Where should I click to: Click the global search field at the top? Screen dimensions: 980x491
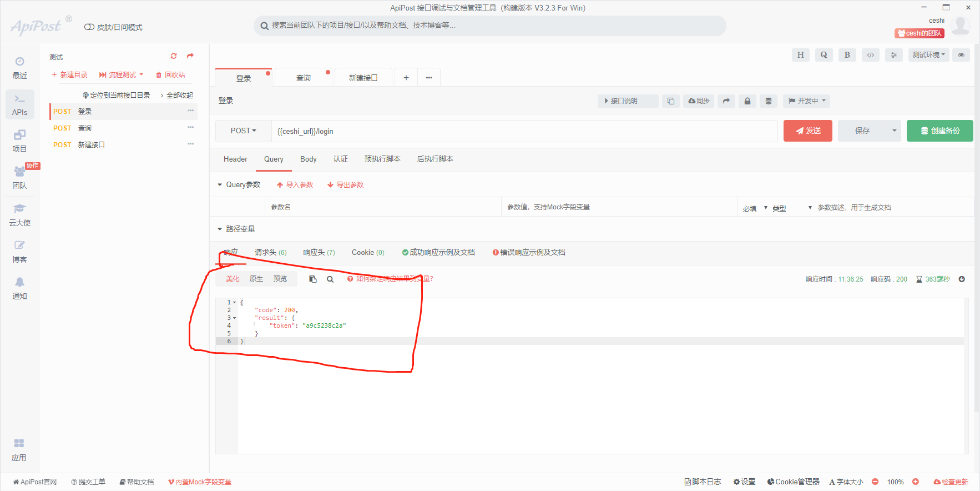(x=490, y=26)
